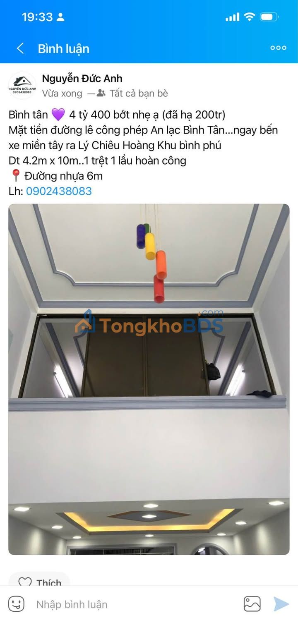This screenshot has width=298, height=644.
Task: Open Nguyễn Đức Anh name link
Action: (82, 78)
